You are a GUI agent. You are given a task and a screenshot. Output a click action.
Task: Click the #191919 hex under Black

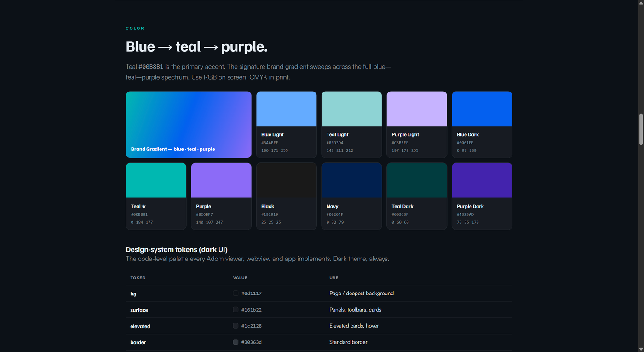click(270, 214)
